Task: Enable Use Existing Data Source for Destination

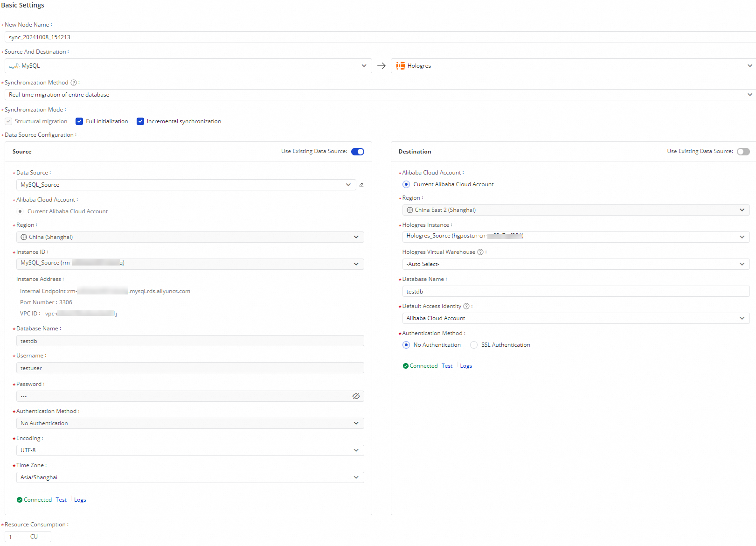Action: click(743, 152)
